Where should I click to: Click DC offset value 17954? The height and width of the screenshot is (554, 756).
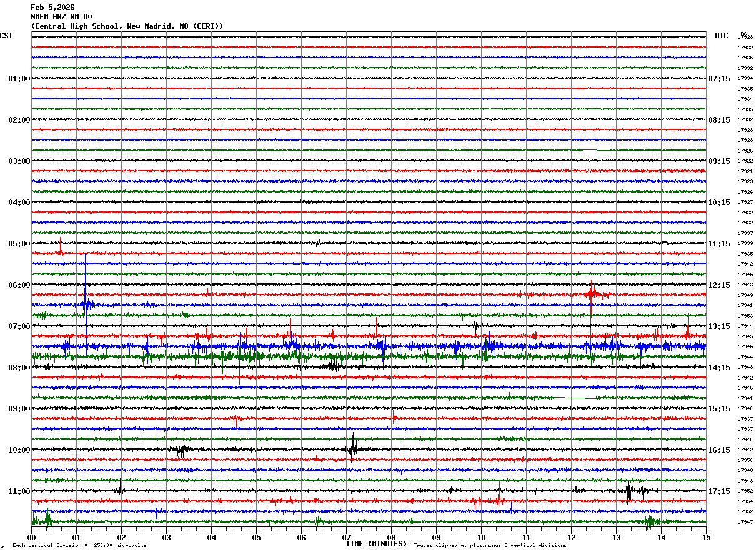click(745, 501)
